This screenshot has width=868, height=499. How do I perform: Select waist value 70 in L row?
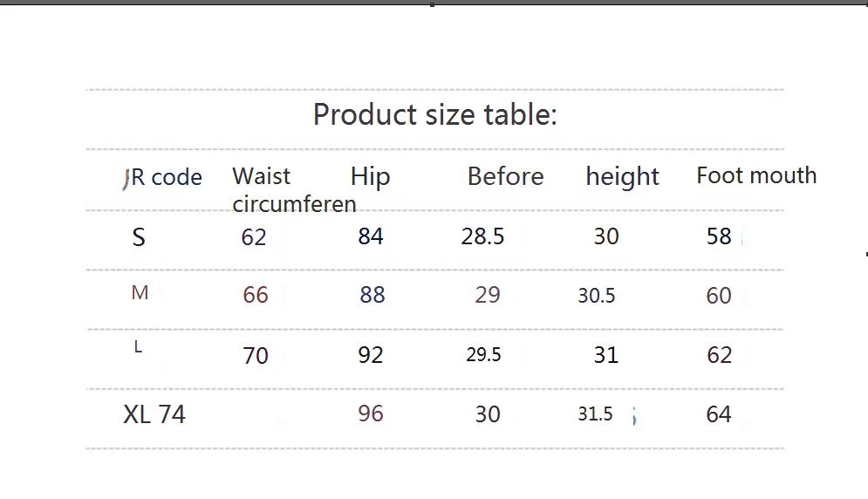(x=256, y=356)
